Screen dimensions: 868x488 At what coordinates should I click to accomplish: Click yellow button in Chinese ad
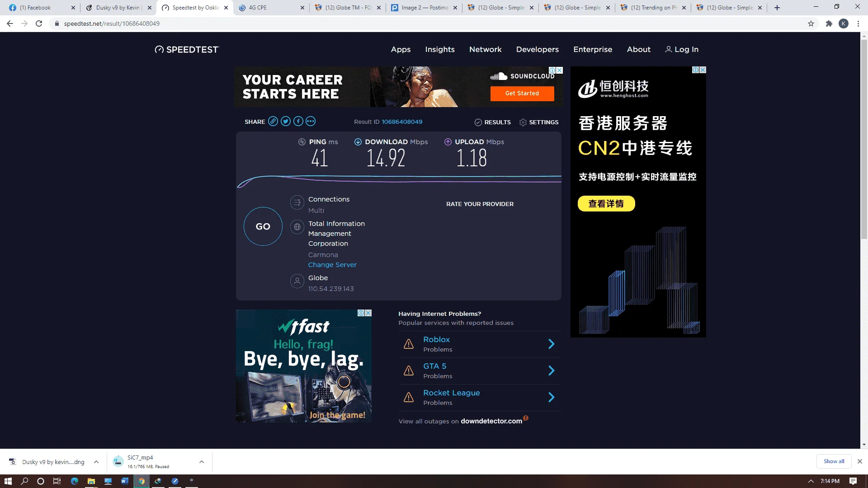pos(606,204)
